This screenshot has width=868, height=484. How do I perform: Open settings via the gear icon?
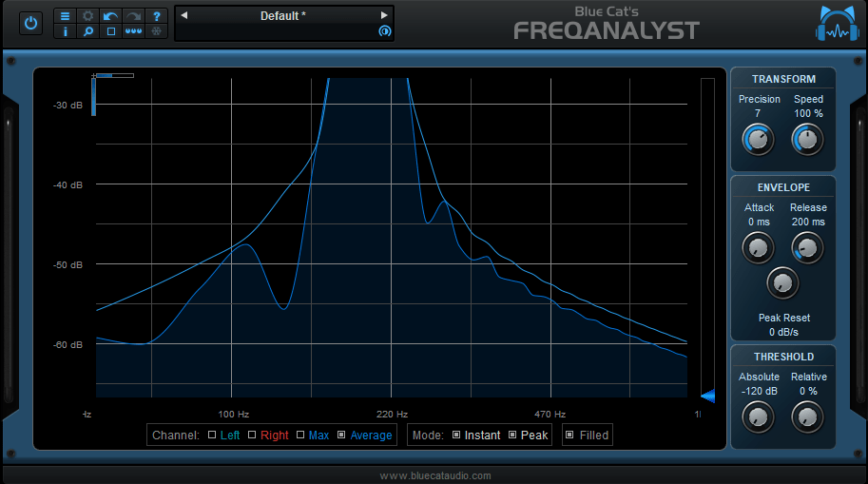(x=88, y=16)
